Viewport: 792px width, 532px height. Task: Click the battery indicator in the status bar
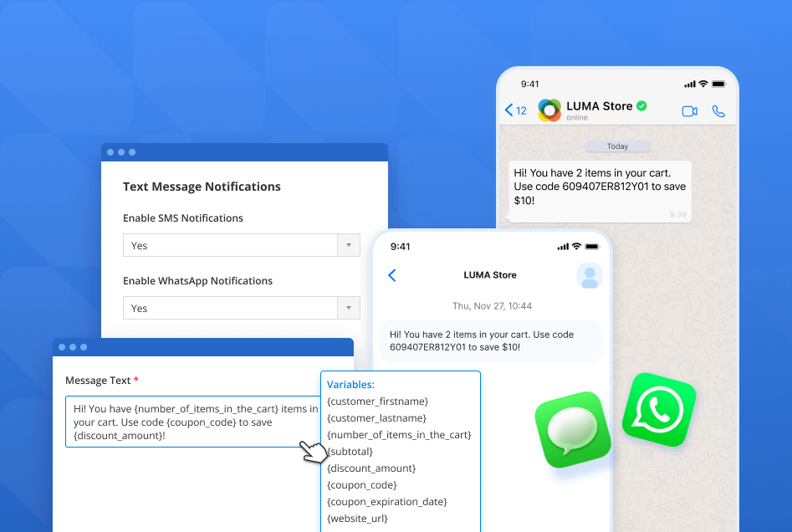click(x=718, y=83)
